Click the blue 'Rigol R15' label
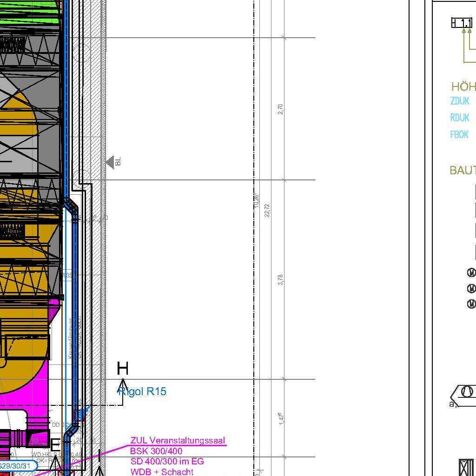 point(142,391)
